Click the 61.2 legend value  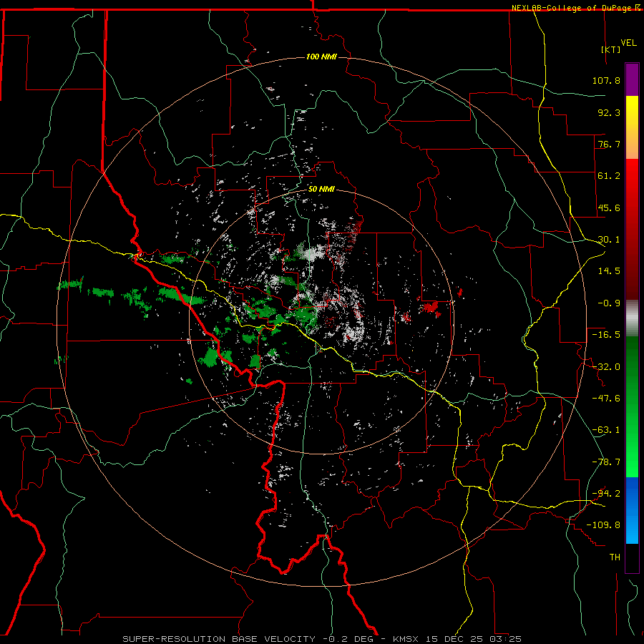coord(609,176)
